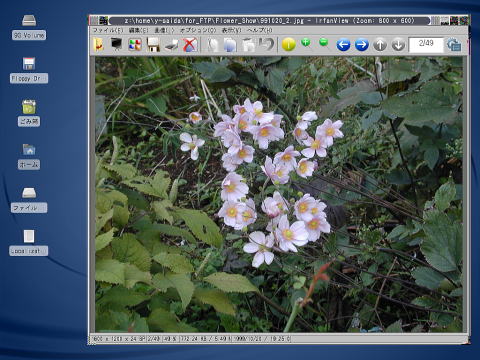Click the file size entry in status bar
The width and height of the screenshot is (480, 360).
point(205,339)
